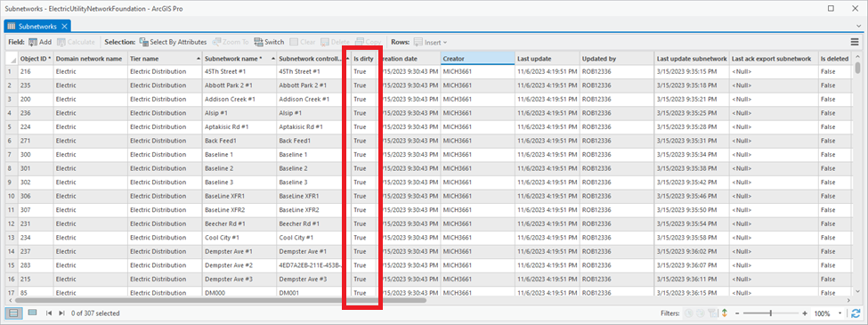Click the Delete selection button

(x=335, y=42)
